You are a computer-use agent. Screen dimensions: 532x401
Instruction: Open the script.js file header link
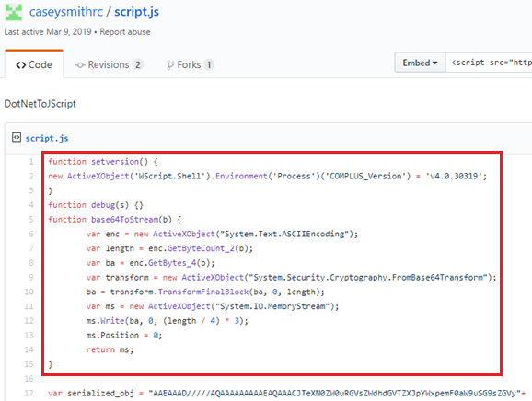click(x=47, y=138)
